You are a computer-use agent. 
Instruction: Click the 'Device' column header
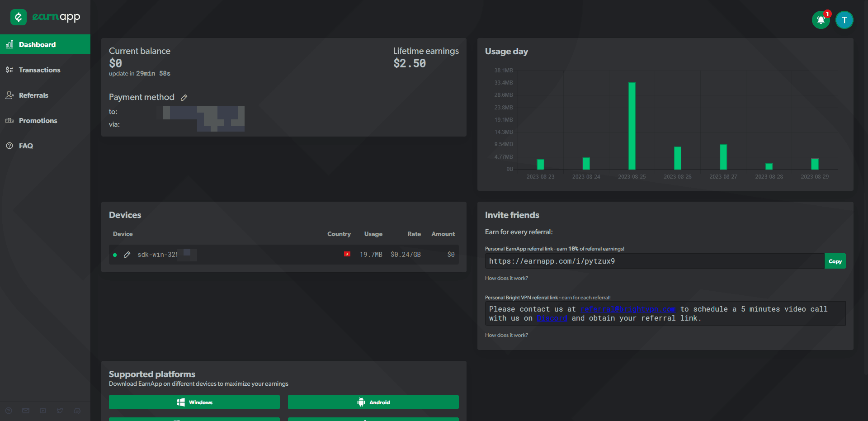123,234
